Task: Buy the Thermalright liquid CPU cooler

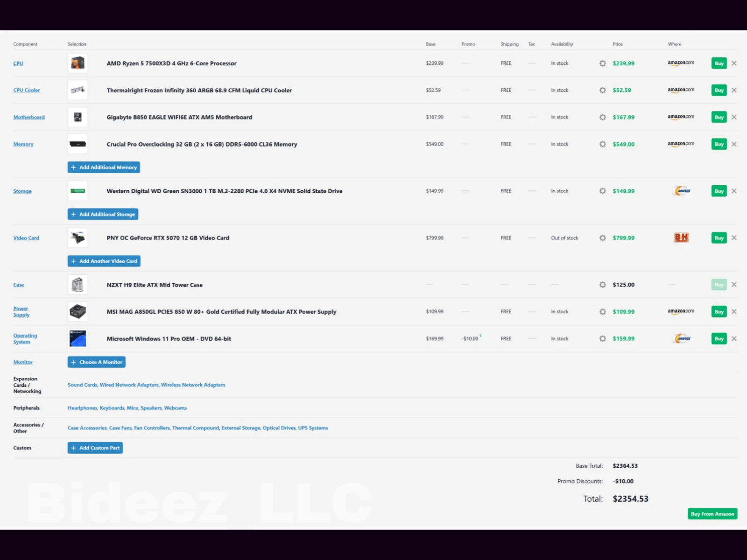Action: tap(719, 91)
